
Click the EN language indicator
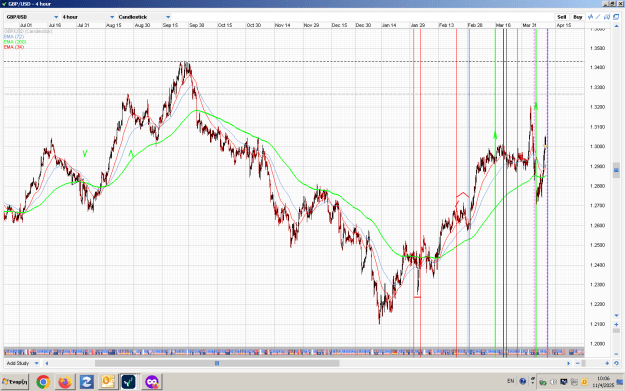click(511, 381)
